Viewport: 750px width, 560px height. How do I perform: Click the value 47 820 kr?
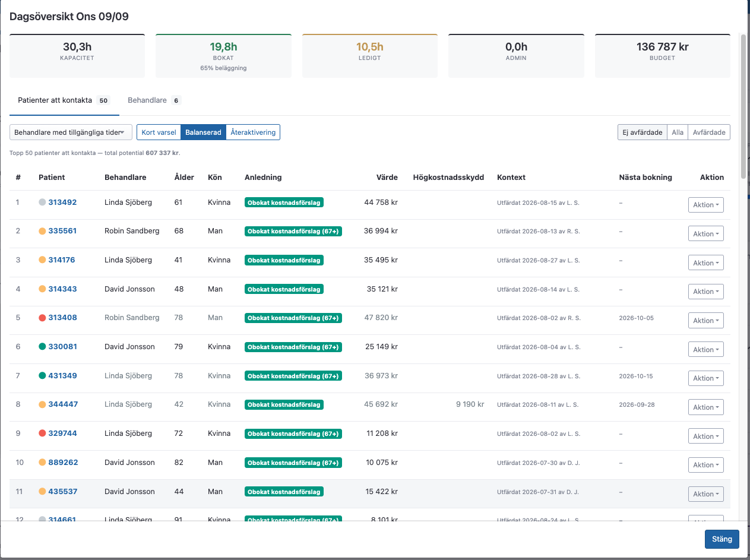381,318
